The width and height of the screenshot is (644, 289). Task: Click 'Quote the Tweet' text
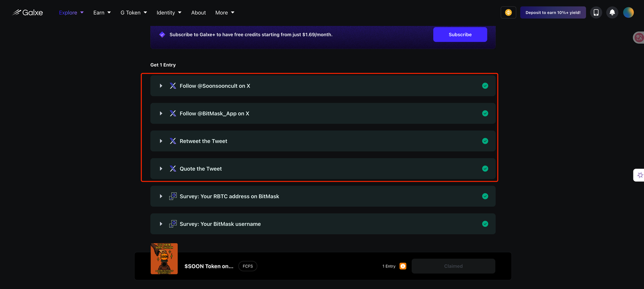[201, 169]
